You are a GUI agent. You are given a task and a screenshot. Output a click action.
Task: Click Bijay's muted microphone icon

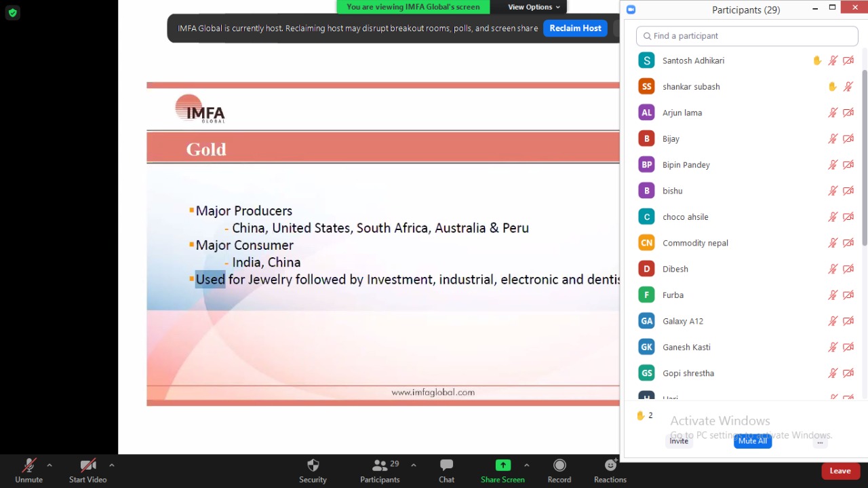click(833, 138)
